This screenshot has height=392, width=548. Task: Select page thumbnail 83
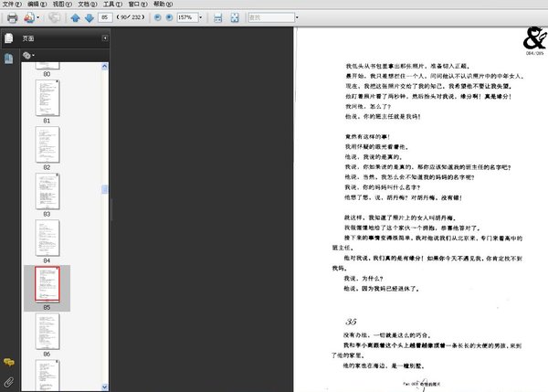click(x=47, y=191)
